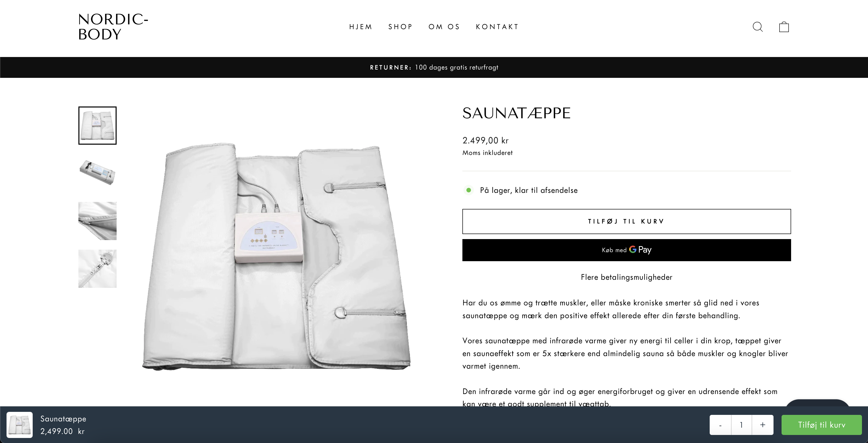The height and width of the screenshot is (443, 868).
Task: Click sticky bar product thumbnail
Action: point(20,425)
